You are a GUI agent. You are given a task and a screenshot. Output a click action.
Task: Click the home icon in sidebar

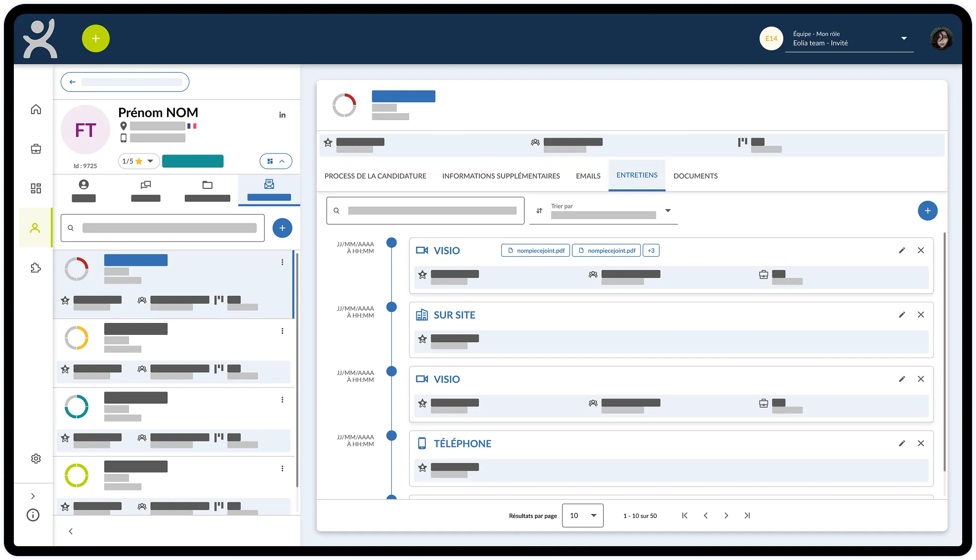36,109
